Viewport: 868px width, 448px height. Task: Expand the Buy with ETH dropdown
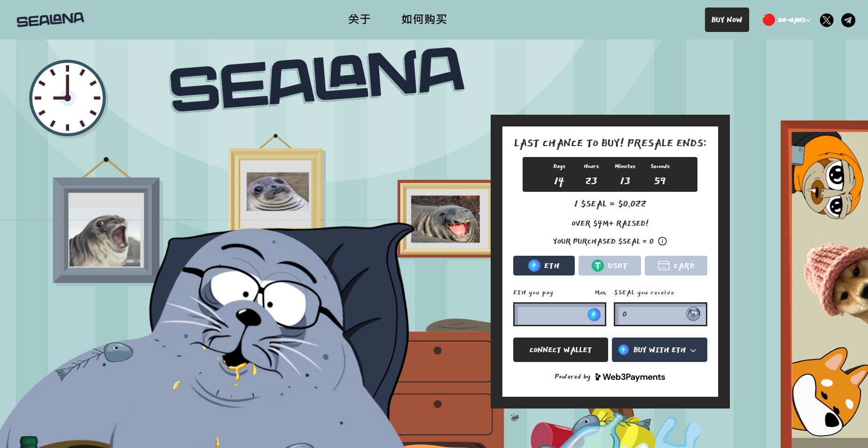click(659, 350)
